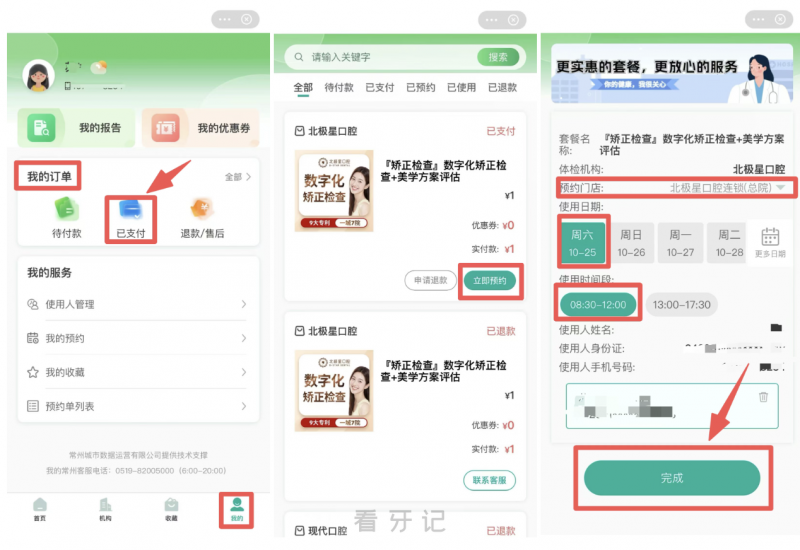The image size is (800, 550).
Task: Go to 我的 in bottom navigation
Action: coord(237,509)
